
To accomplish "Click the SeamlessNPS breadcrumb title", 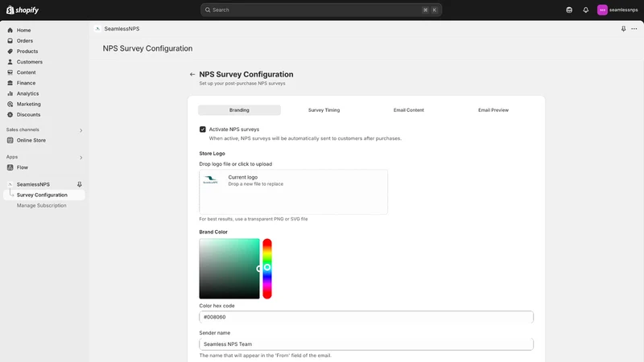I will pyautogui.click(x=122, y=29).
